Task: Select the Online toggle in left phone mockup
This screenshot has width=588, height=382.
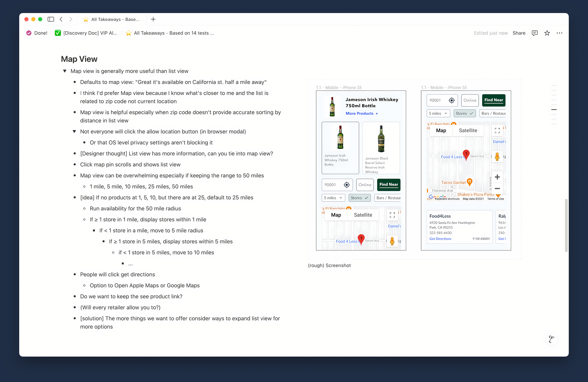Action: 365,185
